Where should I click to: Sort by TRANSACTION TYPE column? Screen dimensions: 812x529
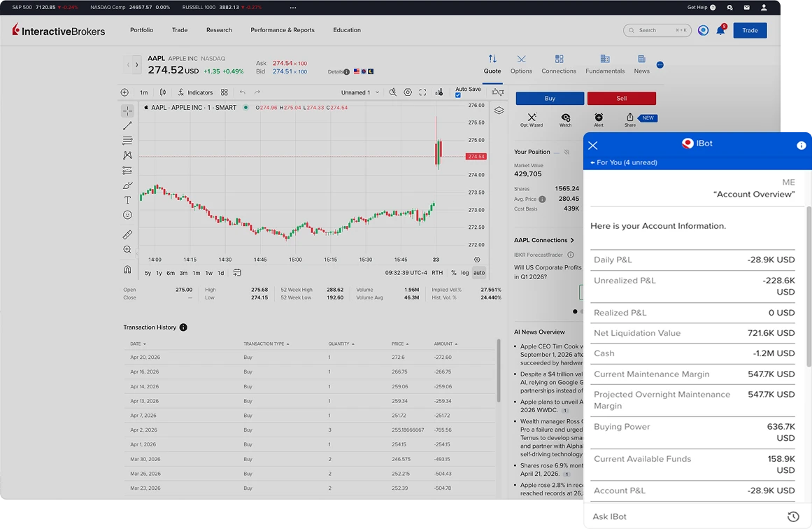pyautogui.click(x=266, y=344)
